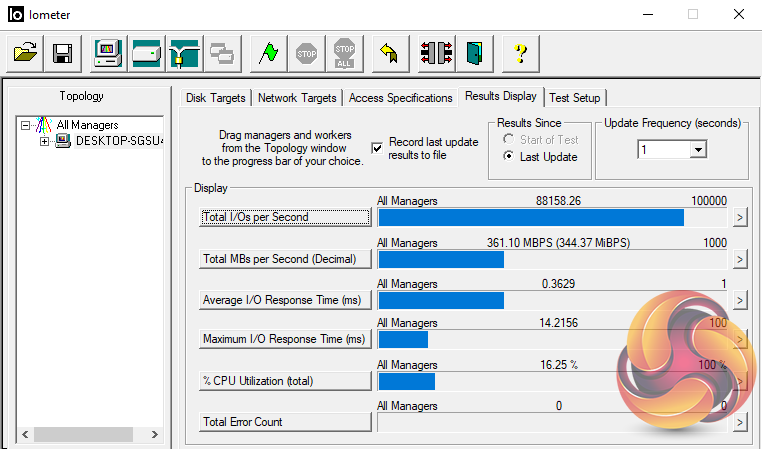Toggle Record last update results to file

coord(377,148)
